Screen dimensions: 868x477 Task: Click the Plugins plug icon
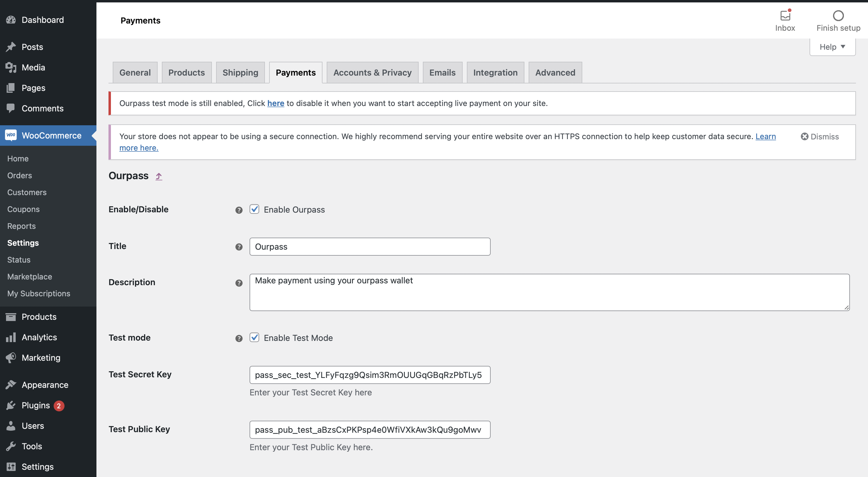11,405
